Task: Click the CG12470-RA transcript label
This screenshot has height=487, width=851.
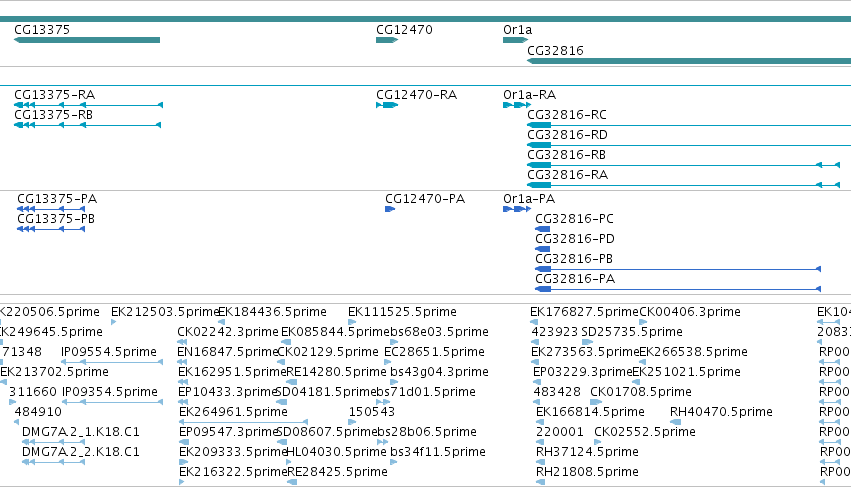Action: pos(416,94)
